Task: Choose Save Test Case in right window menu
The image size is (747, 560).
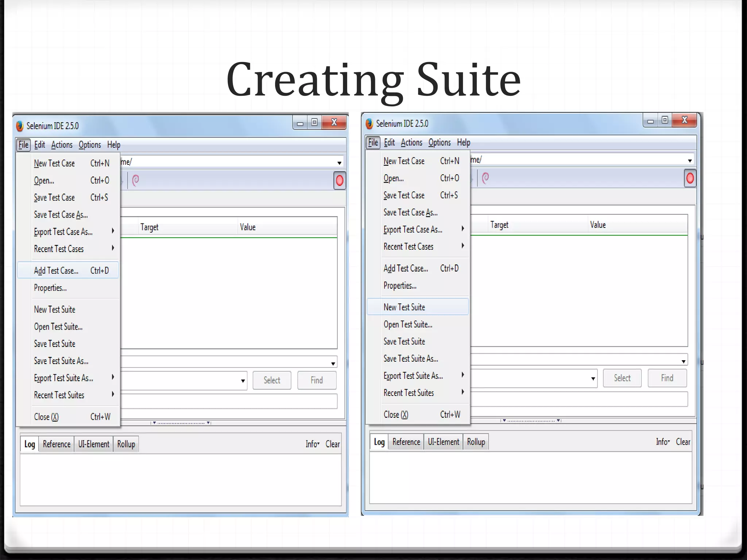Action: pos(418,195)
